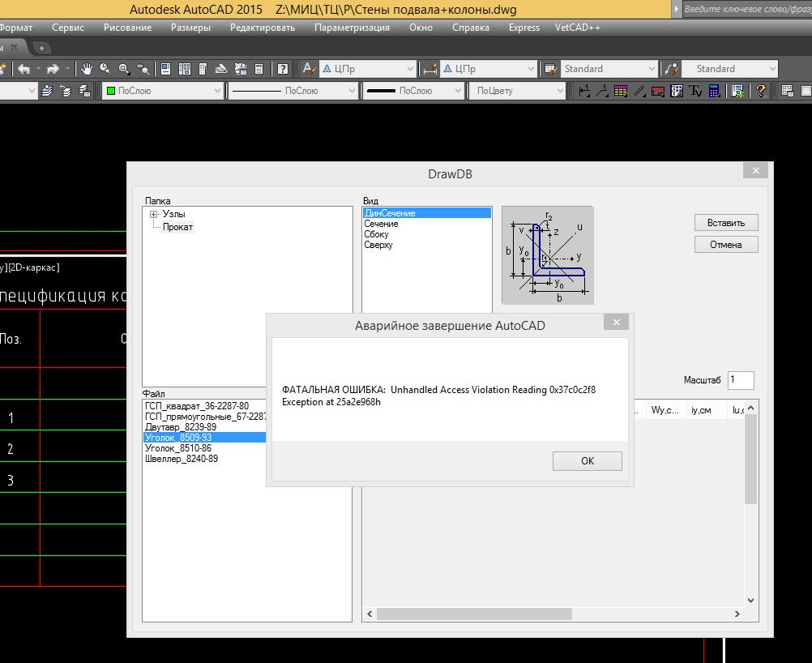Click the Layer States Manager icon

pyautogui.click(x=84, y=91)
